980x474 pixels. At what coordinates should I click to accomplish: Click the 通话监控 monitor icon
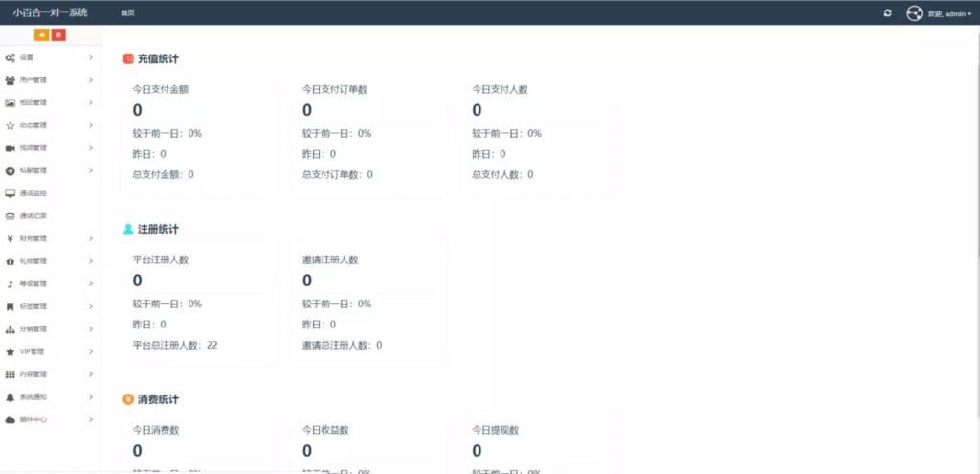click(x=10, y=193)
